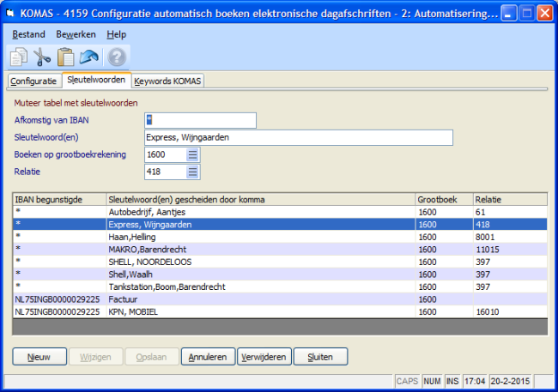558x392 pixels.
Task: Open the Bewerken menu
Action: click(x=76, y=34)
